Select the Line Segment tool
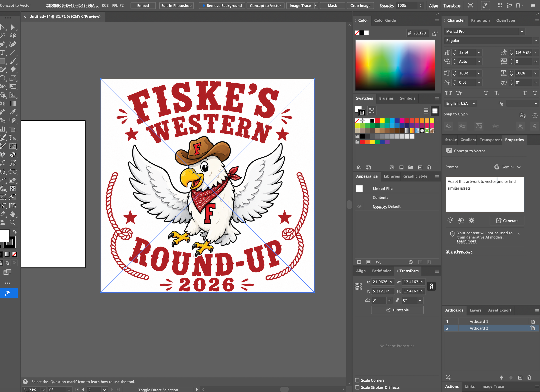Screen dimensions: 540x392 coord(13,53)
